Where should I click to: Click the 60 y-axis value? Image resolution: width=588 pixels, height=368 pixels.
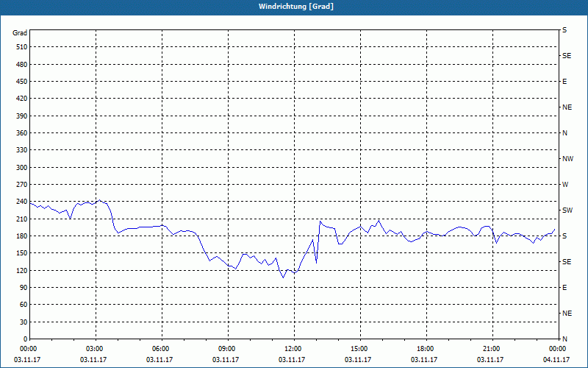[x=24, y=305]
